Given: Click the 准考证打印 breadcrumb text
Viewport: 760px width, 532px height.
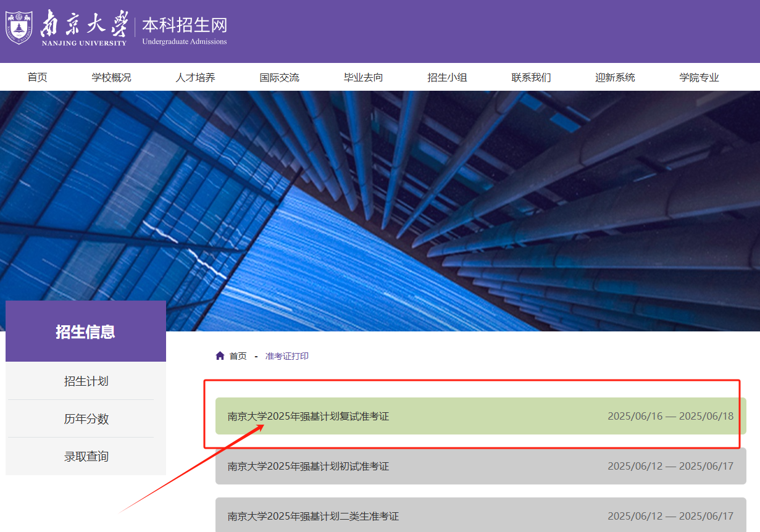Looking at the screenshot, I should pos(287,356).
